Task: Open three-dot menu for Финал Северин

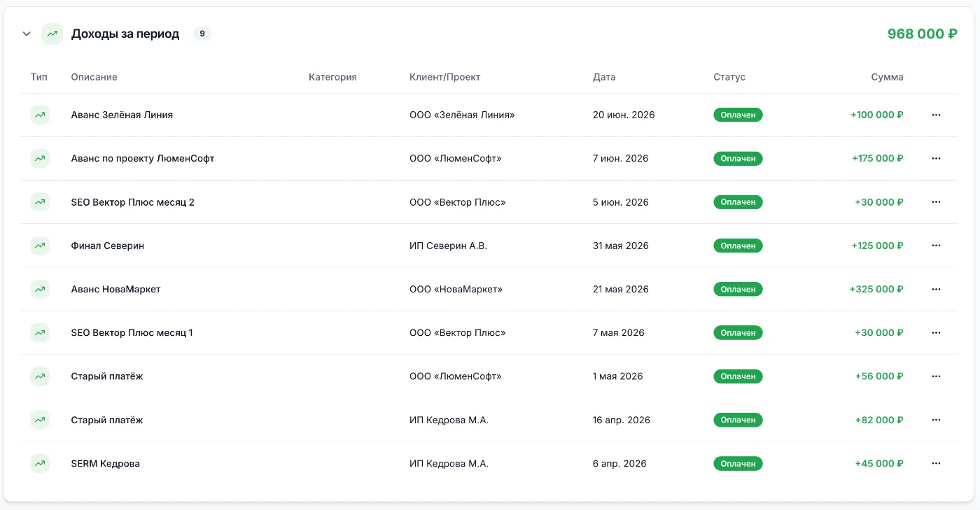Action: pyautogui.click(x=936, y=246)
